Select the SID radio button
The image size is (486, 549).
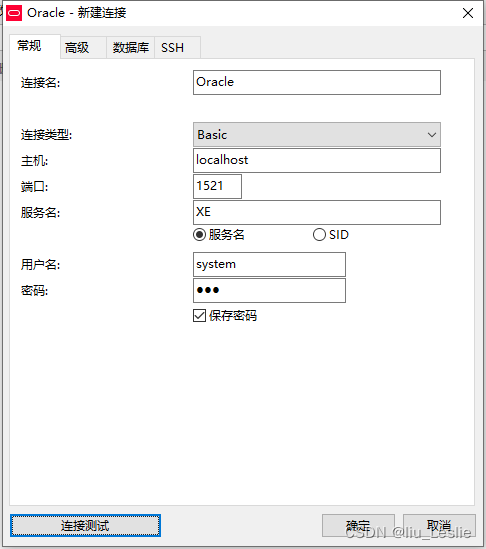(x=319, y=235)
